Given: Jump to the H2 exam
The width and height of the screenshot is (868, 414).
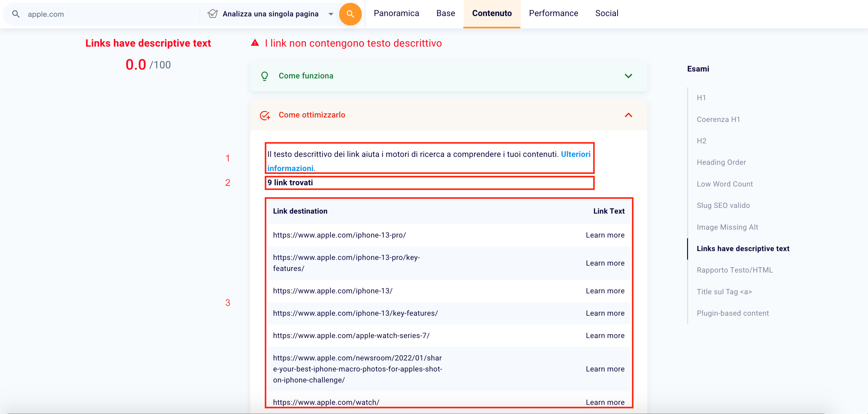Looking at the screenshot, I should point(701,141).
